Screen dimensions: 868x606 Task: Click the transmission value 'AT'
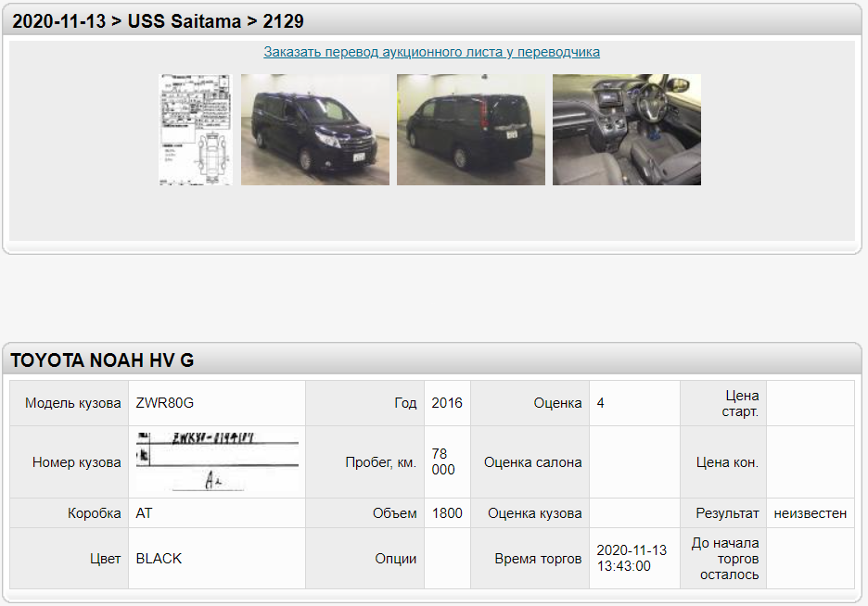pos(144,513)
